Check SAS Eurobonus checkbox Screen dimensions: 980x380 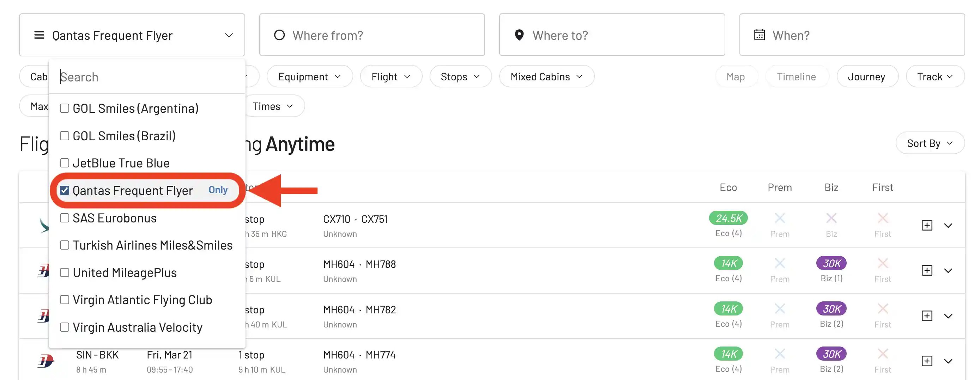tap(65, 218)
